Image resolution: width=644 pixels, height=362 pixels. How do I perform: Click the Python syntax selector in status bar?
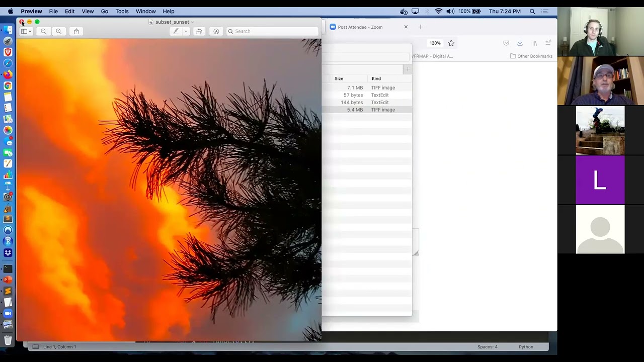pyautogui.click(x=526, y=347)
